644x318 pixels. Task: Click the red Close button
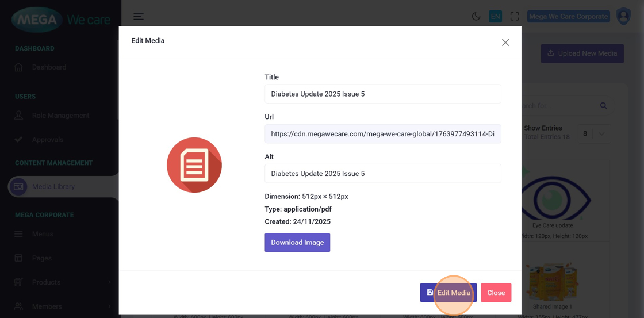pyautogui.click(x=496, y=293)
